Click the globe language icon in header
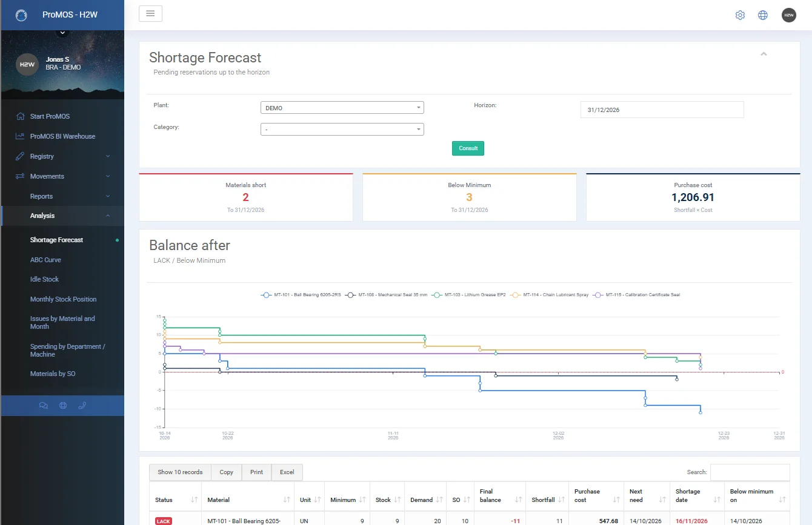Image resolution: width=812 pixels, height=525 pixels. (763, 15)
